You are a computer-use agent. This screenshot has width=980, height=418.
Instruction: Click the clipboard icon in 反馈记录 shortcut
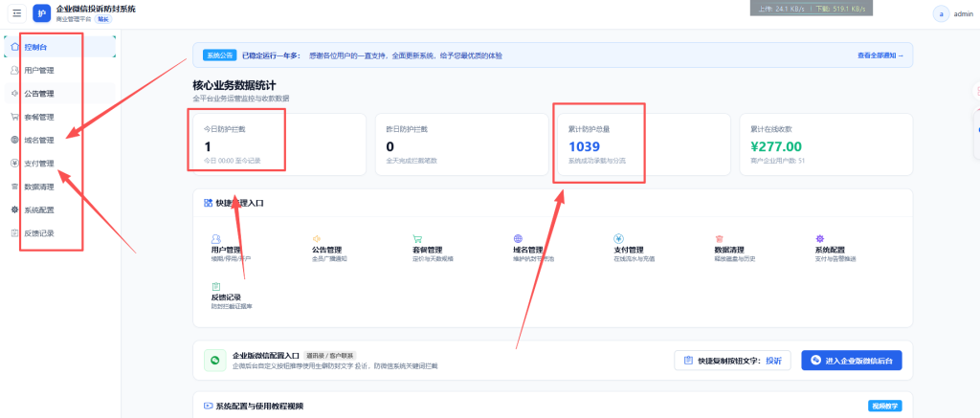tap(216, 286)
